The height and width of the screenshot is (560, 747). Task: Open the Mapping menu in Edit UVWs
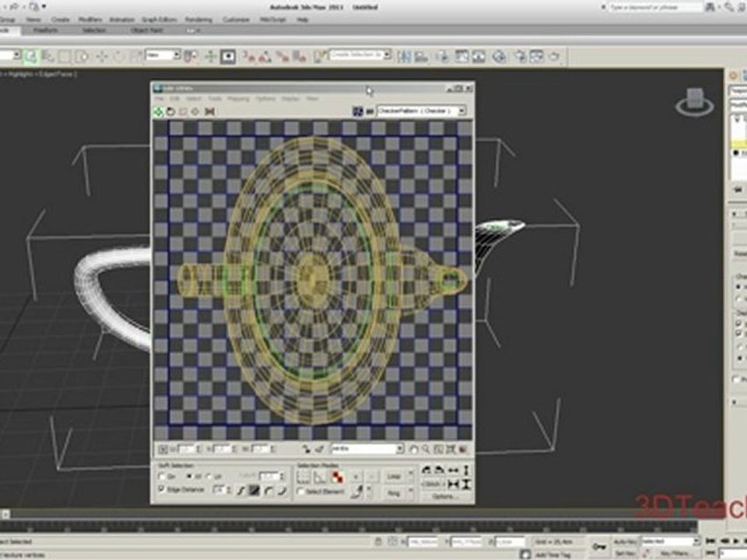238,99
